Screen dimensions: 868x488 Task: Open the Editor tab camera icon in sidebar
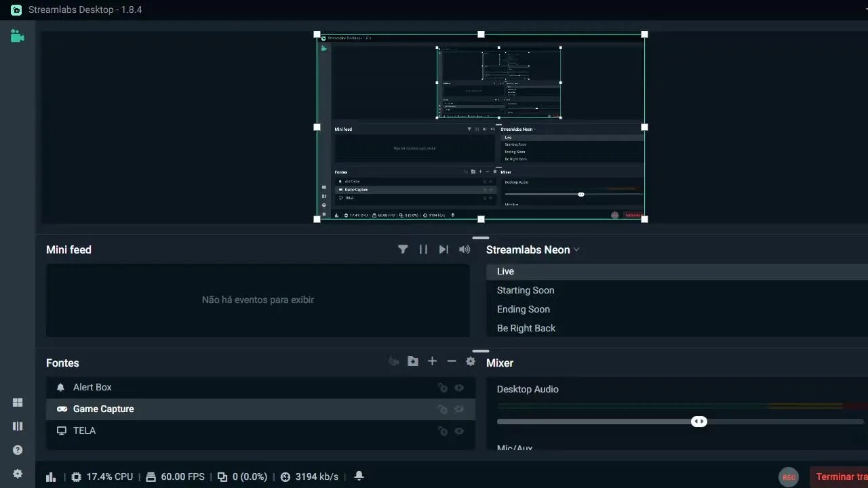click(18, 36)
